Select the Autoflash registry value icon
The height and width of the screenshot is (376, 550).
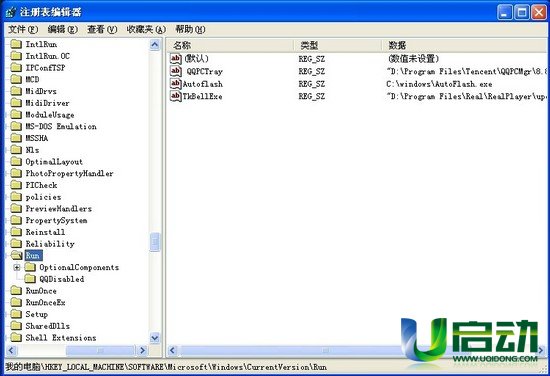click(175, 83)
